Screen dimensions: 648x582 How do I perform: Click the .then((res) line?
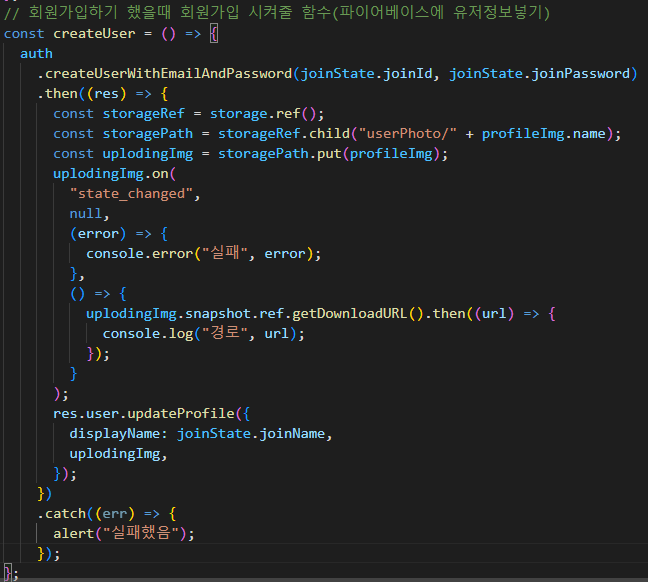pos(102,94)
